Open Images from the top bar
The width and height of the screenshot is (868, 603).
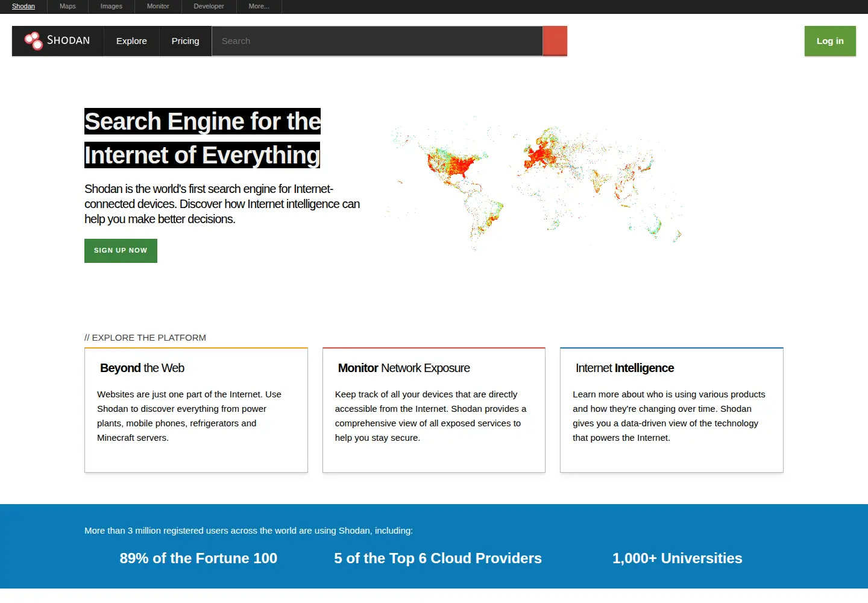111,6
